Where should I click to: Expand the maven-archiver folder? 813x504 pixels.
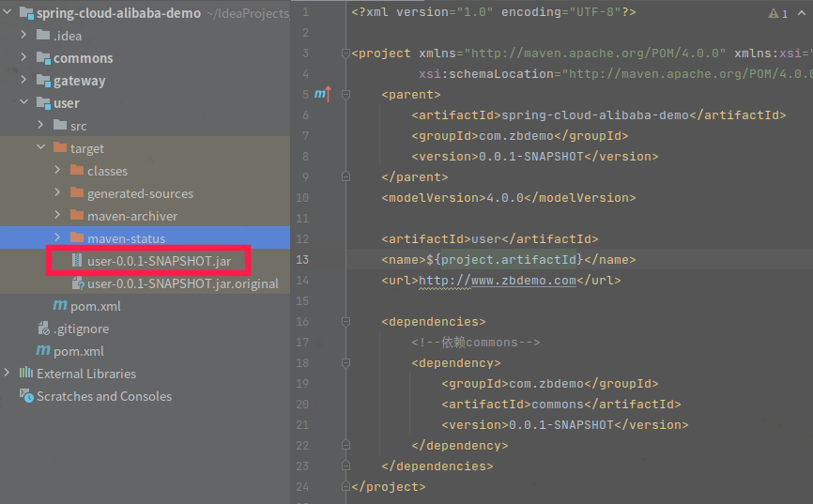pyautogui.click(x=57, y=215)
